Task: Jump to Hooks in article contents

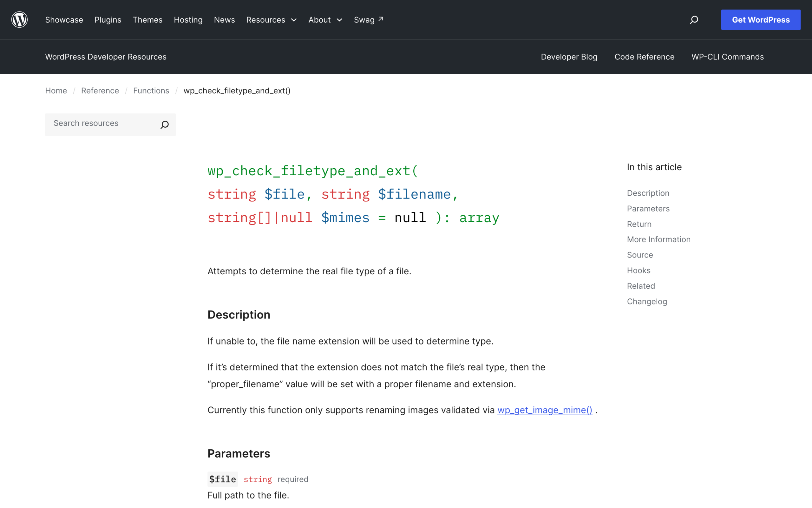Action: 638,271
